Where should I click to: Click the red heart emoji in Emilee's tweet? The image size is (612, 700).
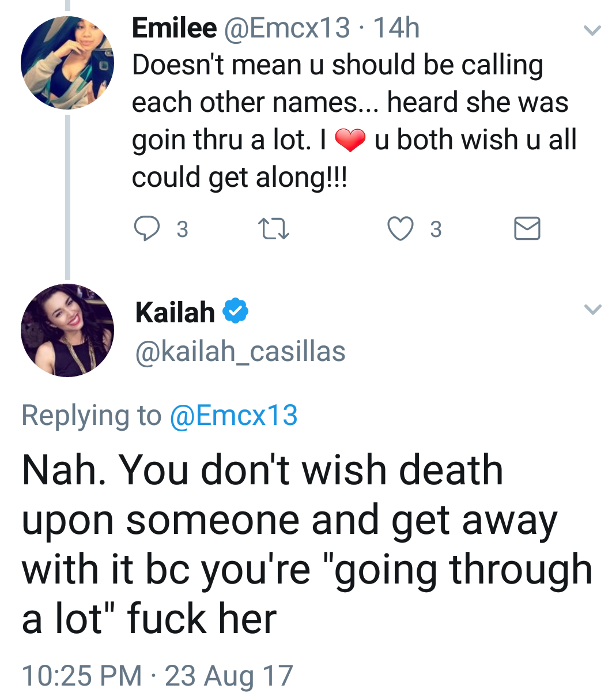(350, 140)
